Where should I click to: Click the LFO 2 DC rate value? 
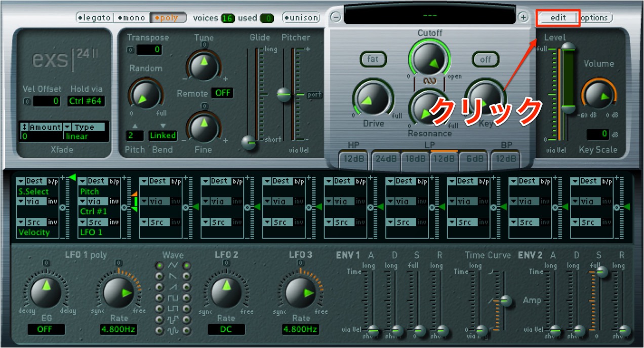tap(226, 329)
